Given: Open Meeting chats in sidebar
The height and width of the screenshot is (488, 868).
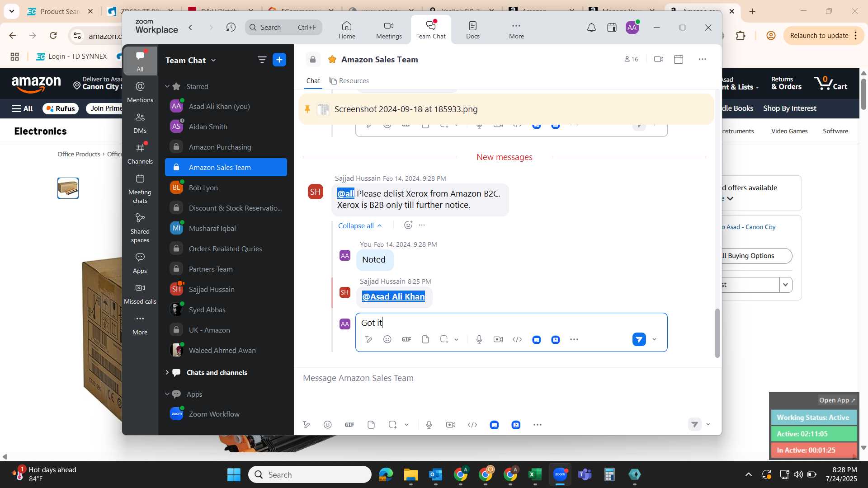Looking at the screenshot, I should tap(140, 189).
